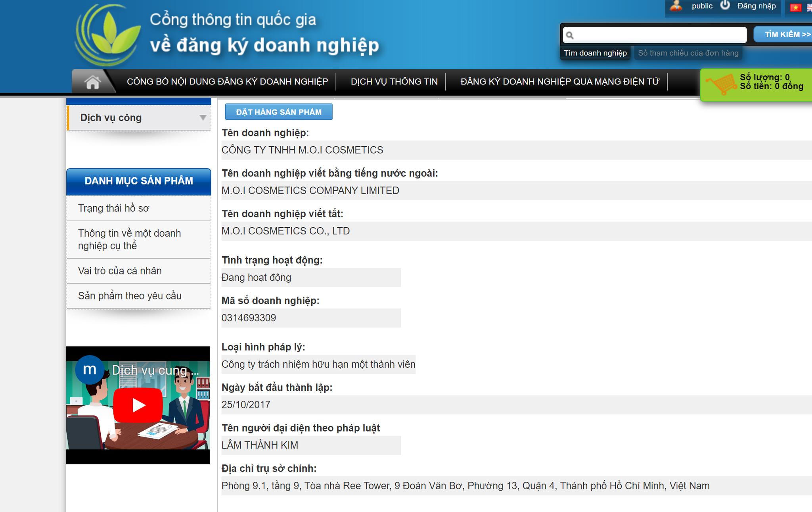
Task: Click the power icon beside Đăng nhập
Action: [725, 6]
